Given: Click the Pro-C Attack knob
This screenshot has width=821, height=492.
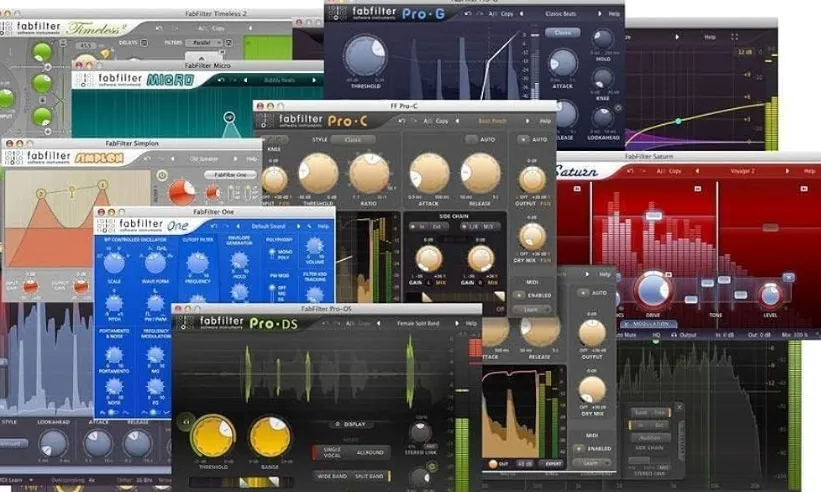Looking at the screenshot, I should click(x=429, y=173).
